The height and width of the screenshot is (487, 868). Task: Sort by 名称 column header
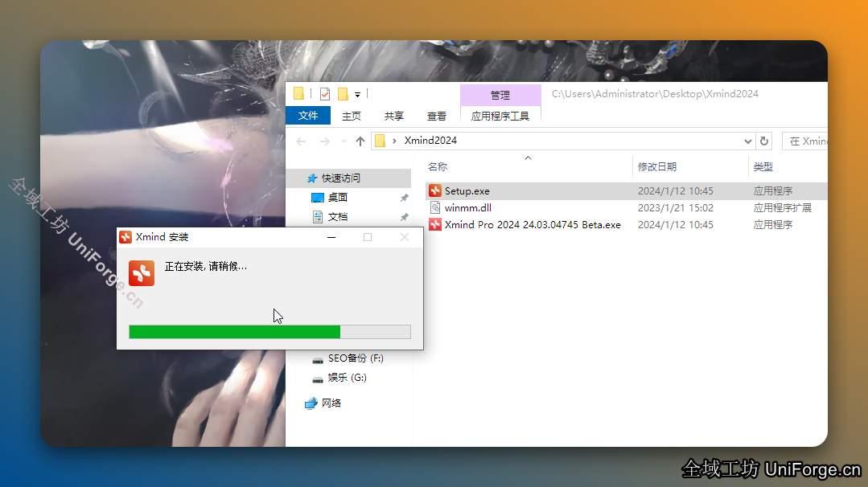(x=438, y=167)
